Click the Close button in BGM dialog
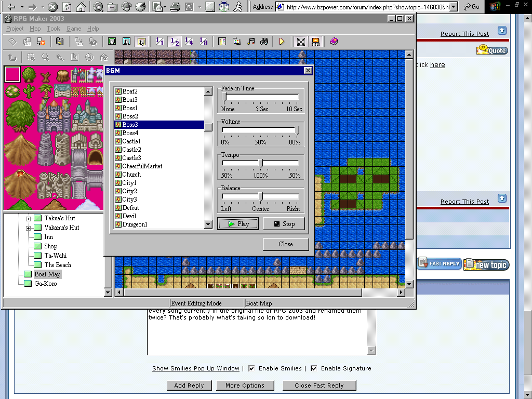This screenshot has height=399, width=532. 286,244
